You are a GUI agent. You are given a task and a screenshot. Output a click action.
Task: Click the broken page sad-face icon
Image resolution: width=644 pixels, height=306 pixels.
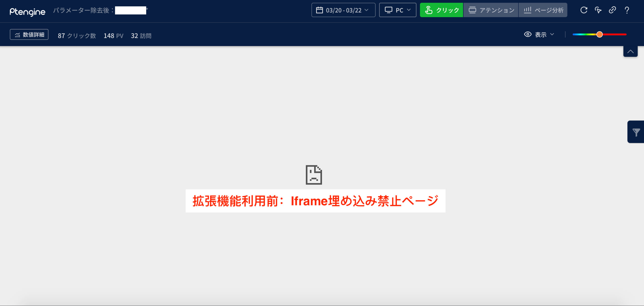314,175
